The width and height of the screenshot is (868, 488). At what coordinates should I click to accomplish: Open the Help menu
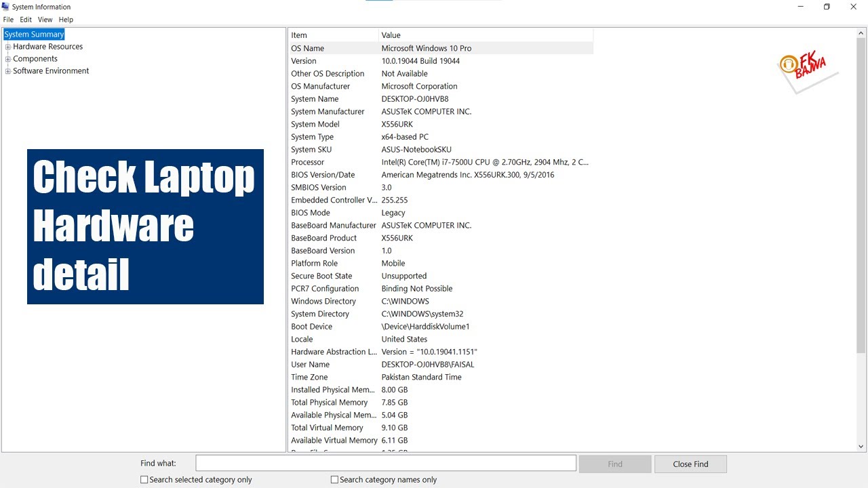[x=66, y=20]
